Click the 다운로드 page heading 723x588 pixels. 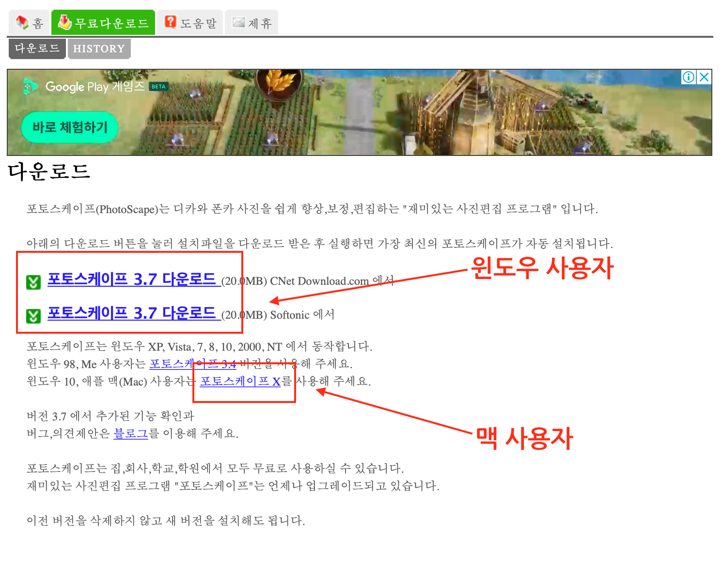[x=49, y=172]
